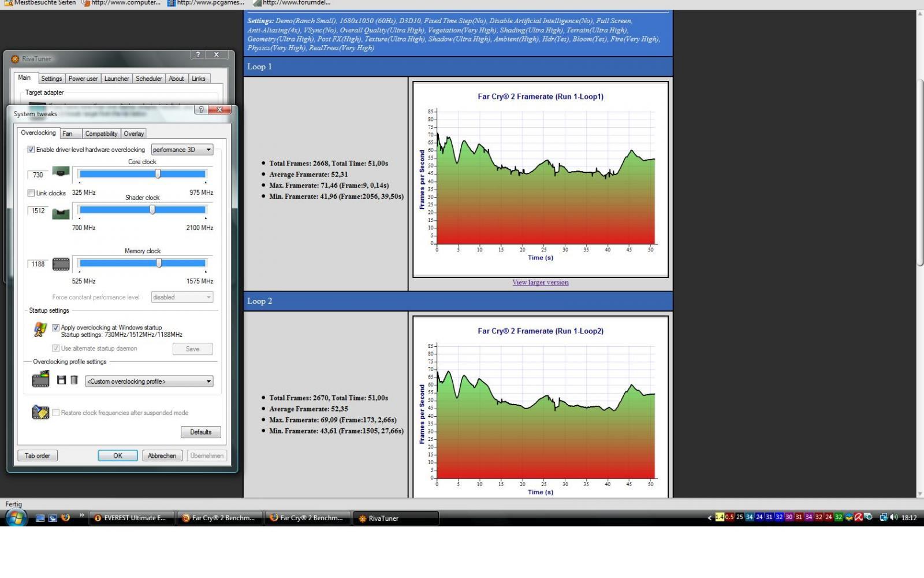Open the Windows Start orb
Viewport: 924px width, 578px height.
pyautogui.click(x=16, y=517)
